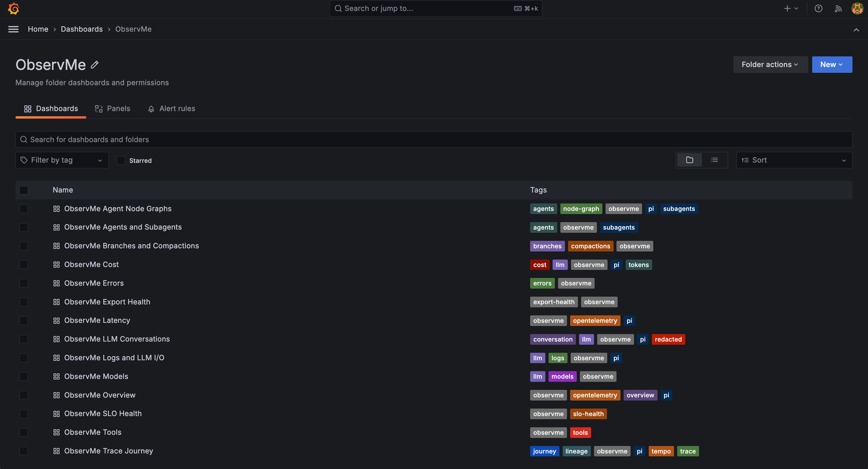This screenshot has width=868, height=469.
Task: Switch to folder view layout
Action: [689, 160]
